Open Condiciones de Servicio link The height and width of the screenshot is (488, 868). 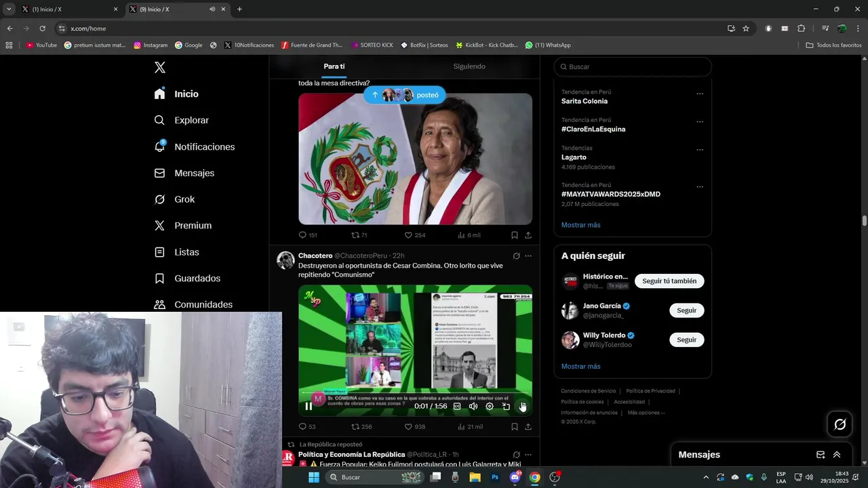pos(588,391)
